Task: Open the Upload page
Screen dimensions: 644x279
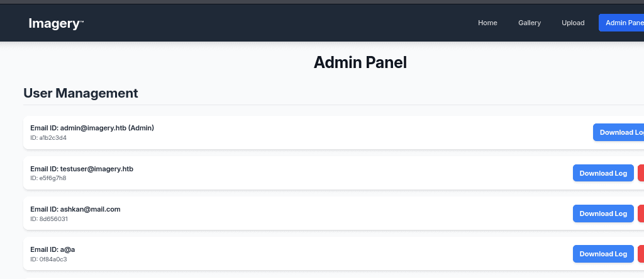Action: (x=573, y=23)
